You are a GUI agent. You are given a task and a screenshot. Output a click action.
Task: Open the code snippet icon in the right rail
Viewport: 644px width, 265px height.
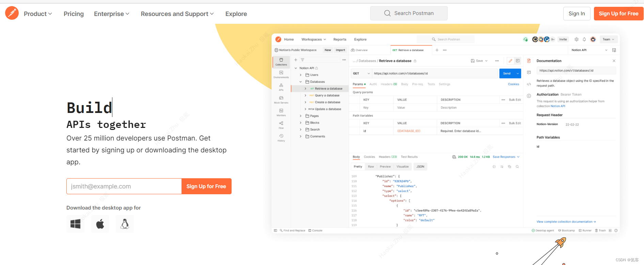529,84
